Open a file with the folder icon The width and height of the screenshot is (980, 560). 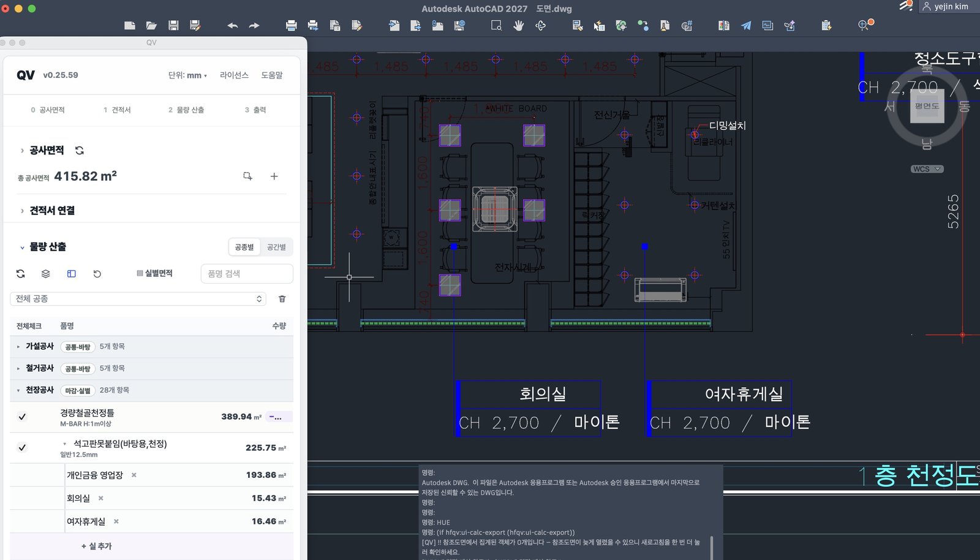pos(151,25)
